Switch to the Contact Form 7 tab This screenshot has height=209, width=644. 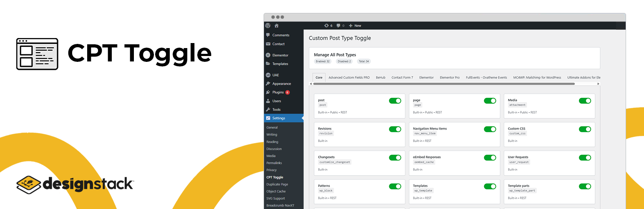[x=402, y=78]
